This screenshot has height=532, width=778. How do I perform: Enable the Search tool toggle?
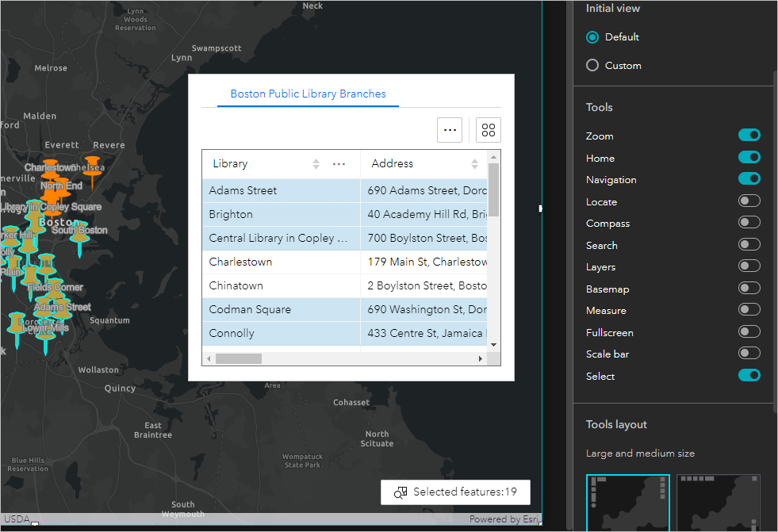tap(749, 244)
